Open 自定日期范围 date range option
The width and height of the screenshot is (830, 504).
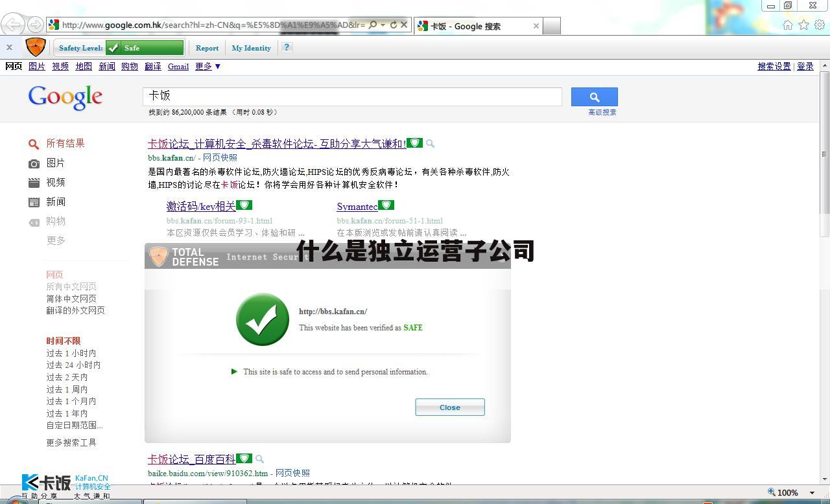click(75, 426)
